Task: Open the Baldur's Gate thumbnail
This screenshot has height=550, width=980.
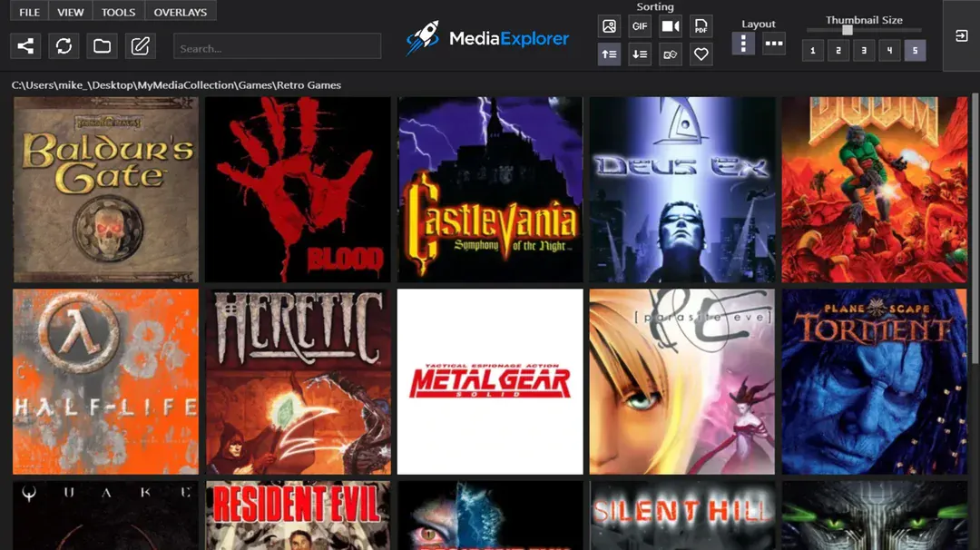Action: pyautogui.click(x=105, y=190)
